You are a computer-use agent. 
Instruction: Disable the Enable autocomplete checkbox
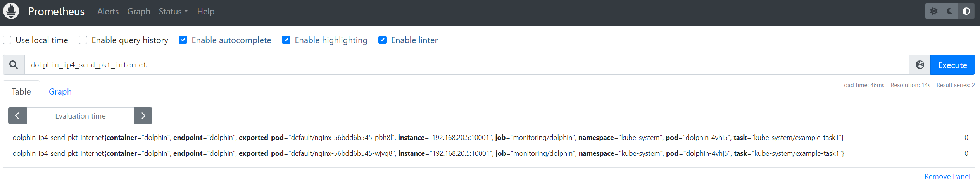(x=183, y=40)
